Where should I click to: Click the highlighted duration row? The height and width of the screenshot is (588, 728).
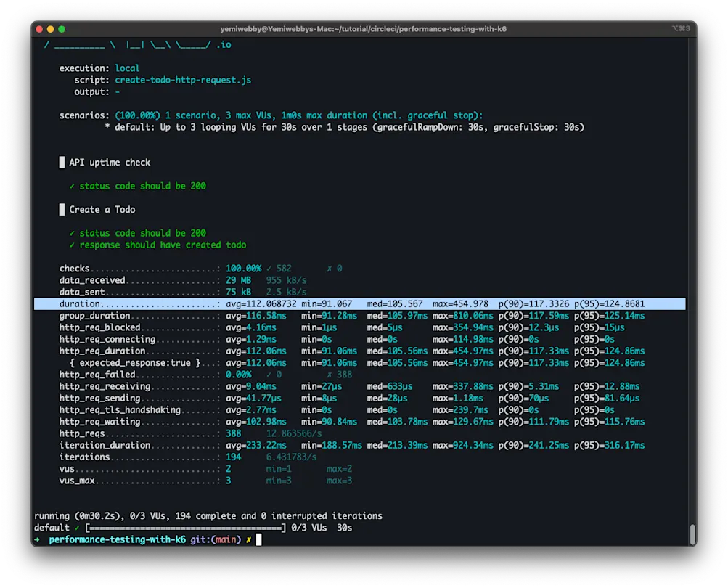(x=359, y=304)
